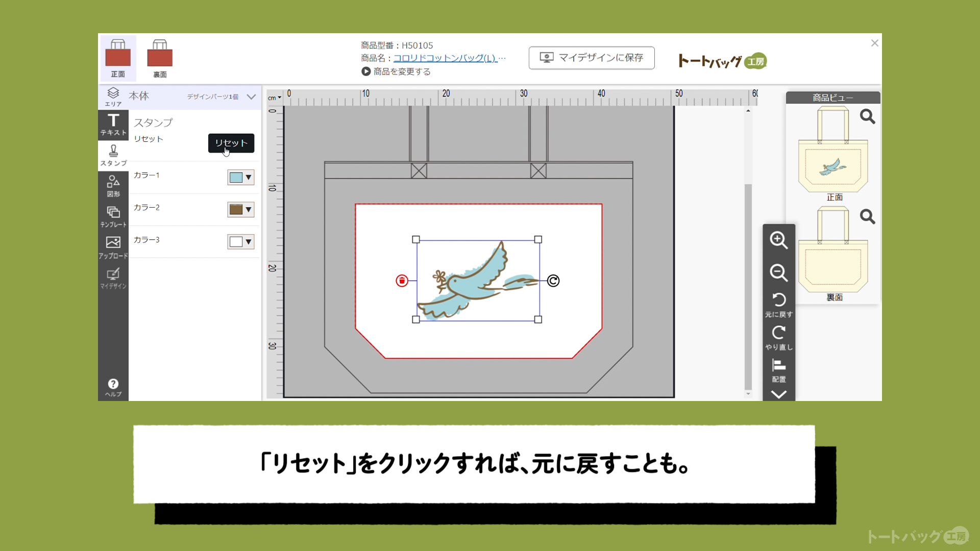Click 元に戻す undo icon

click(x=779, y=305)
